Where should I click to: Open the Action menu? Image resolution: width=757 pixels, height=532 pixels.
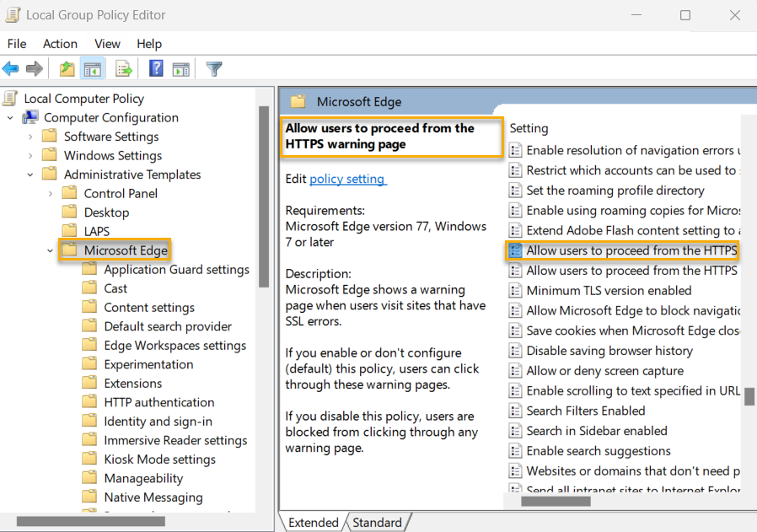pos(60,44)
